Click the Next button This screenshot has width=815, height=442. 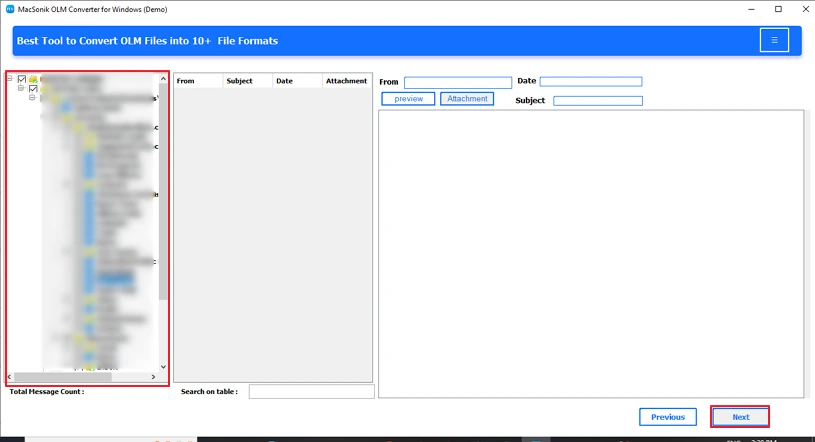tap(740, 417)
